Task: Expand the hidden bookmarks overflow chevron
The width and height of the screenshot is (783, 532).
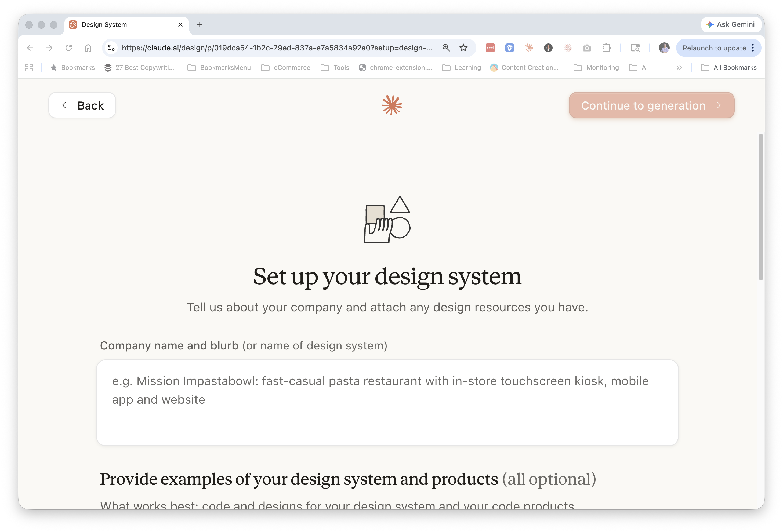Action: point(679,68)
